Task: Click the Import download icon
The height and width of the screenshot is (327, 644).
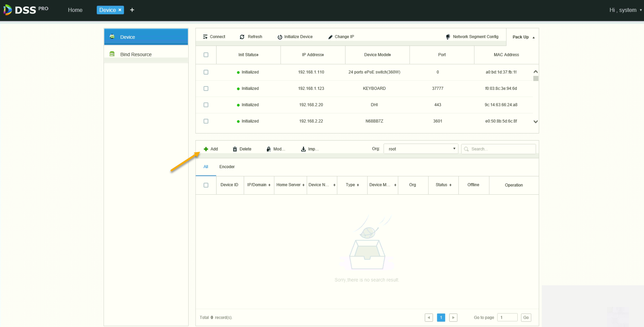Action: pos(303,149)
